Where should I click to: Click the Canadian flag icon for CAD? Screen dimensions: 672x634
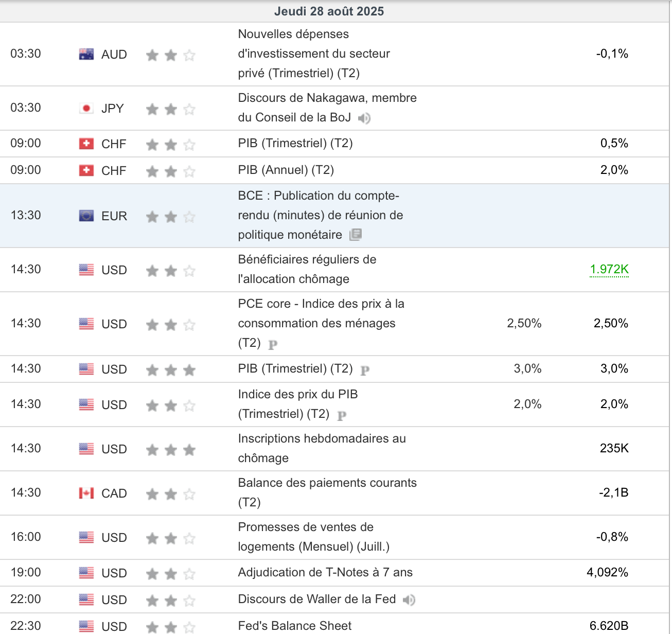[86, 493]
